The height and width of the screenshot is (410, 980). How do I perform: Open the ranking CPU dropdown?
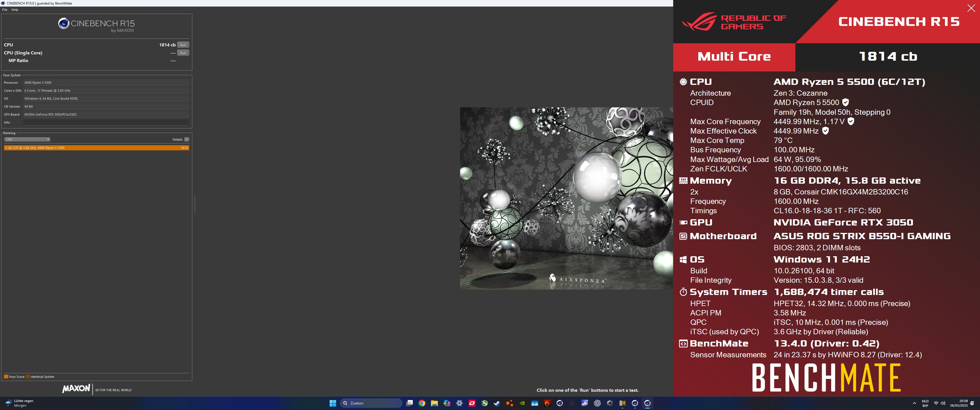[27, 140]
